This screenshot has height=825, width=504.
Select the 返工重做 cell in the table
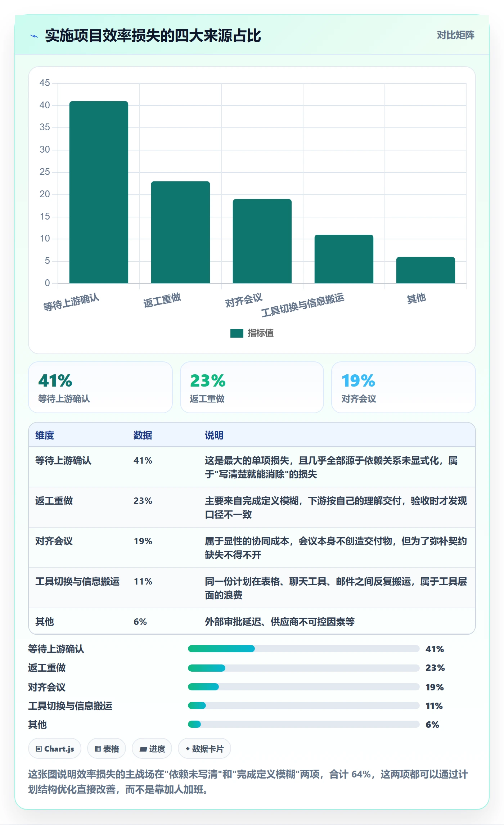(54, 501)
